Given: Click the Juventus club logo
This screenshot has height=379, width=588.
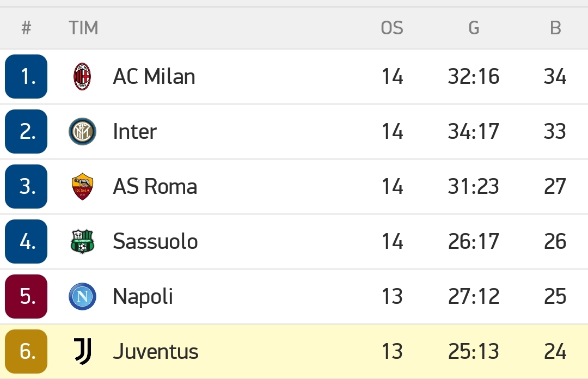Looking at the screenshot, I should click(83, 351).
